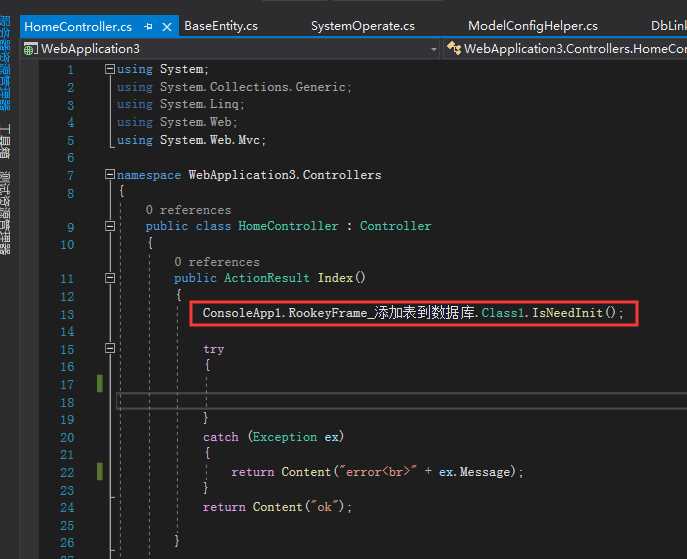
Task: Place cursor on empty line 18
Action: pos(401,401)
